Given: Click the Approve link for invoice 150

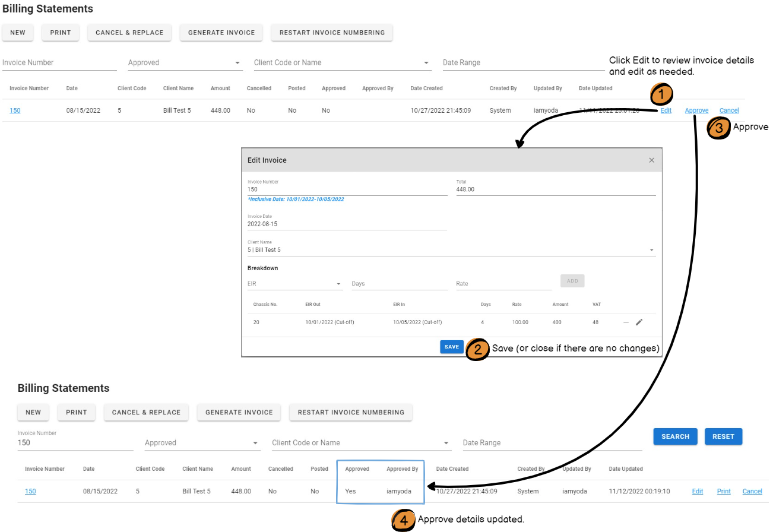Looking at the screenshot, I should [696, 110].
